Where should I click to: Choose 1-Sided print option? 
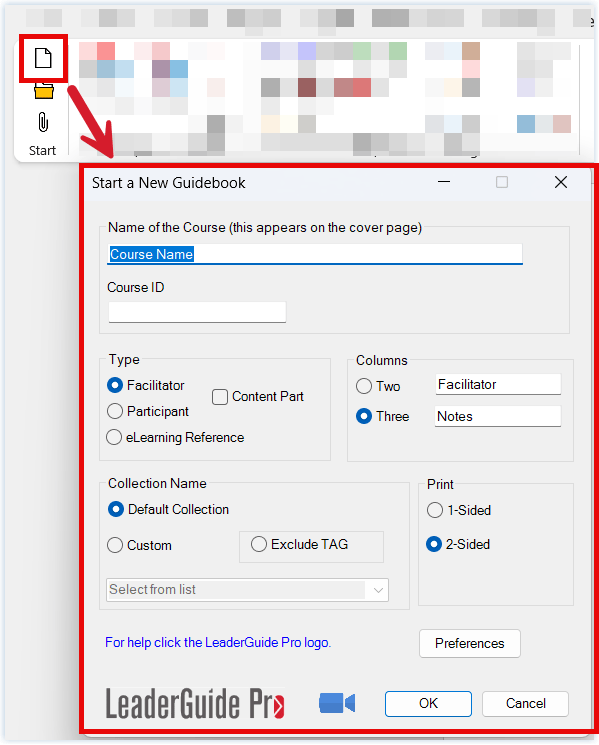pos(435,510)
